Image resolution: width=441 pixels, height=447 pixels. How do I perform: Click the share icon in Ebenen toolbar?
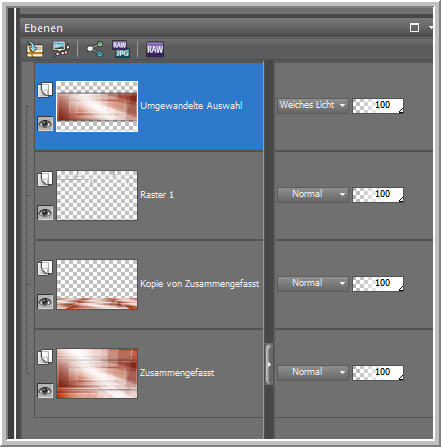[95, 49]
